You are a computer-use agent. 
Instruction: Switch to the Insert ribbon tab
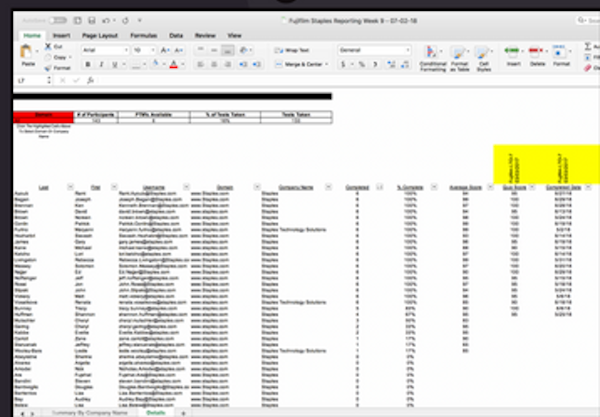pos(61,36)
